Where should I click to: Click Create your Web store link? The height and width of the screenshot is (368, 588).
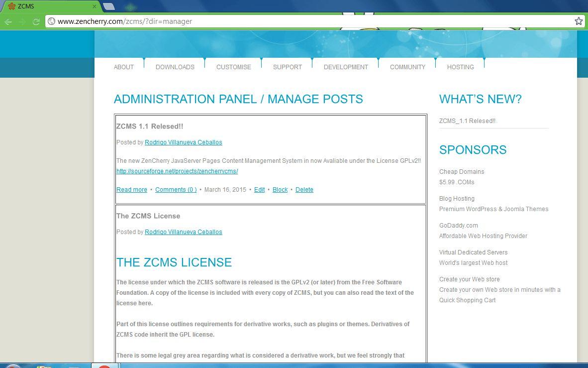coord(470,279)
